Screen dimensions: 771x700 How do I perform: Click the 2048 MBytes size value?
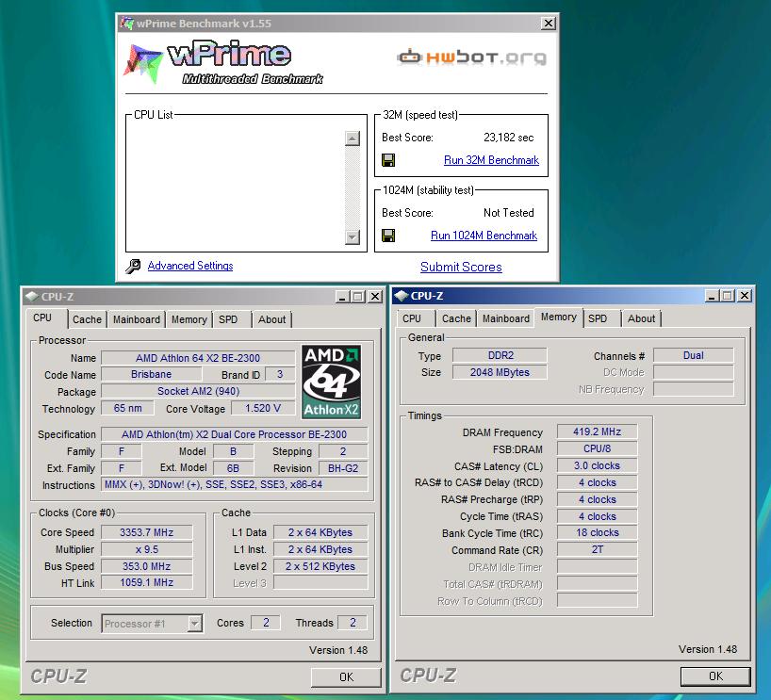500,373
